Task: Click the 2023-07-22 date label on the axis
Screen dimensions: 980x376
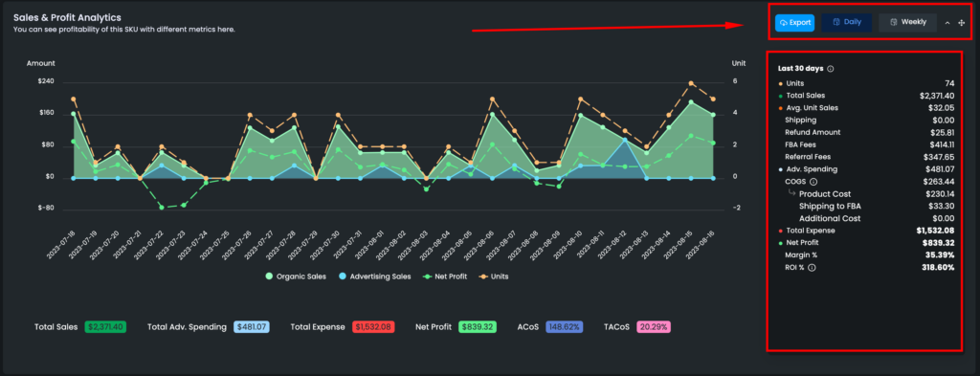Action: click(x=148, y=244)
